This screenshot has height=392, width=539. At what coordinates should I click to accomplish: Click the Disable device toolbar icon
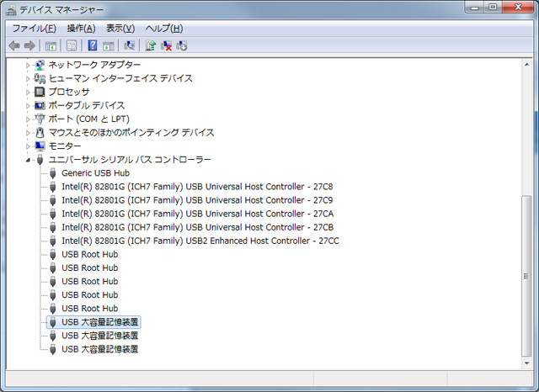[182, 45]
